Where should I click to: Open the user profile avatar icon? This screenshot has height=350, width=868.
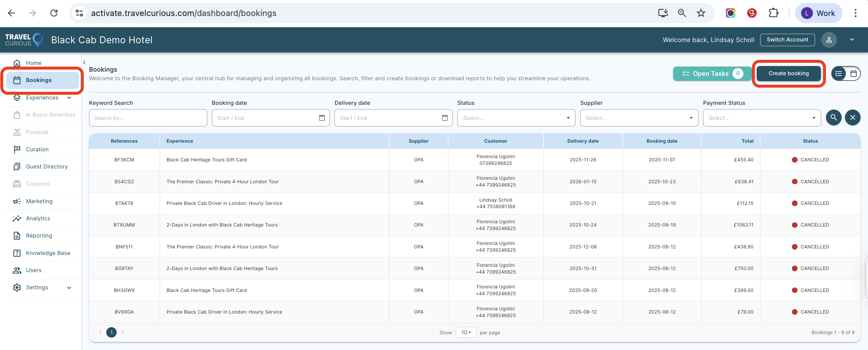(x=829, y=40)
